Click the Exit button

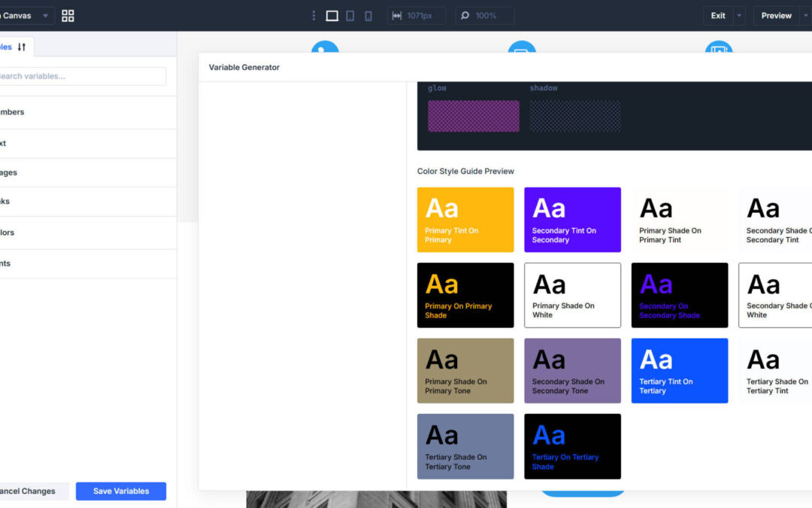718,16
